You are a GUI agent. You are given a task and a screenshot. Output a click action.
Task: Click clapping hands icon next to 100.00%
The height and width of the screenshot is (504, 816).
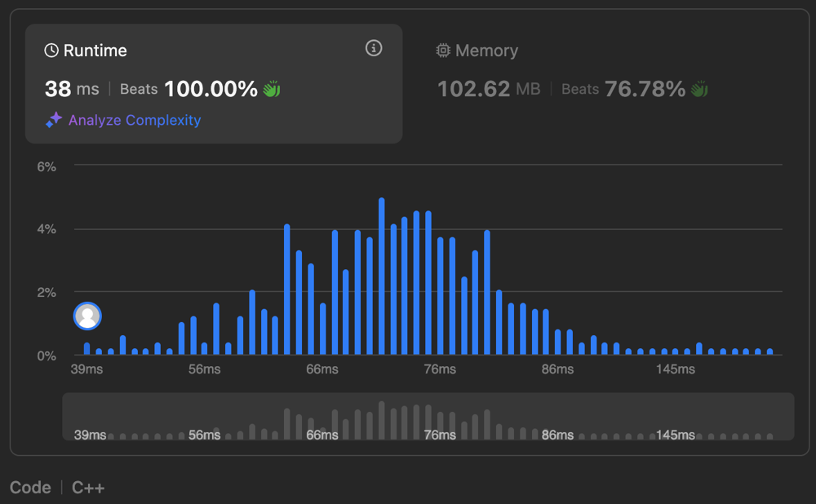pos(272,90)
